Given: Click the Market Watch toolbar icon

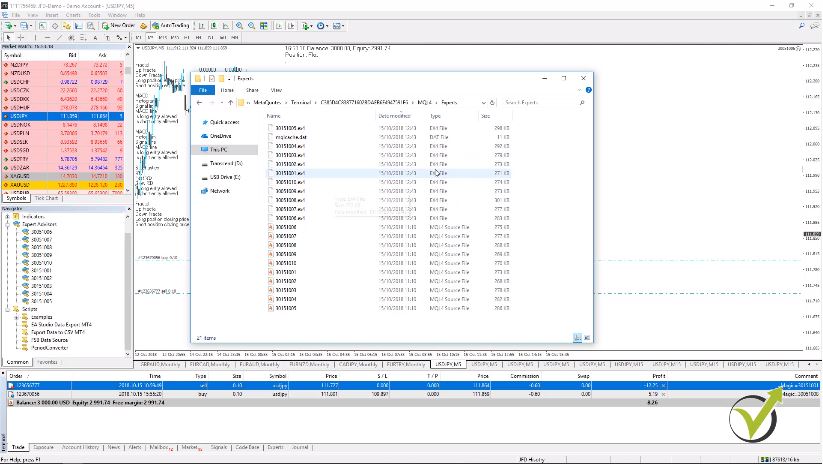Looking at the screenshot, I should [x=42, y=25].
